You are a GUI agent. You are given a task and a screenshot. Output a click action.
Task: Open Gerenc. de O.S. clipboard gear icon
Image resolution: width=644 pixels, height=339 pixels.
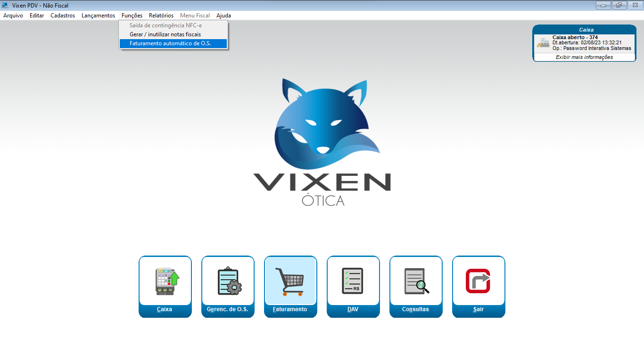tap(229, 281)
